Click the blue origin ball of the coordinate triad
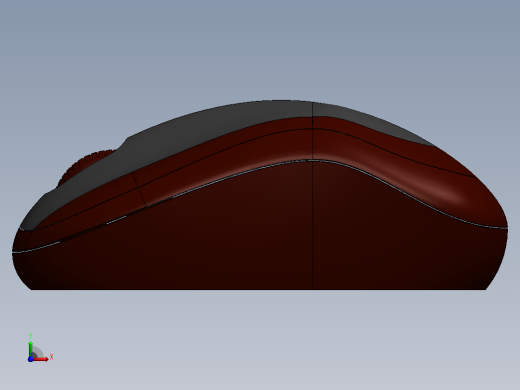 click(x=31, y=359)
